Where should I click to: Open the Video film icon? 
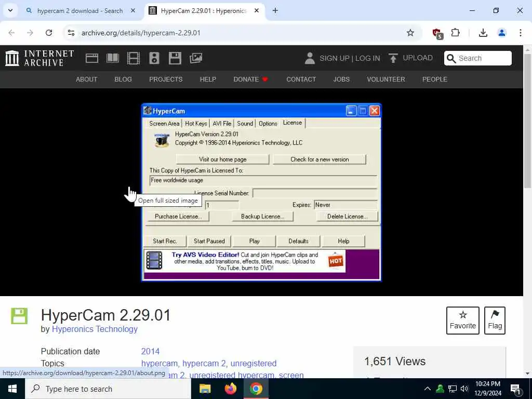tap(134, 58)
